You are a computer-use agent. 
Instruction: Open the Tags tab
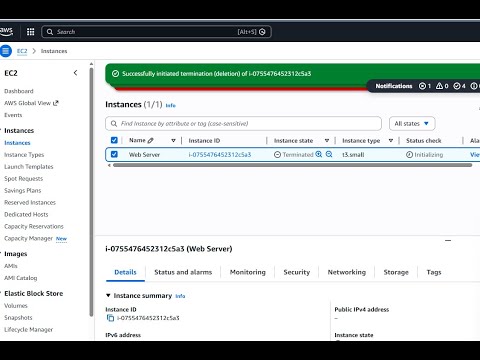(x=434, y=272)
